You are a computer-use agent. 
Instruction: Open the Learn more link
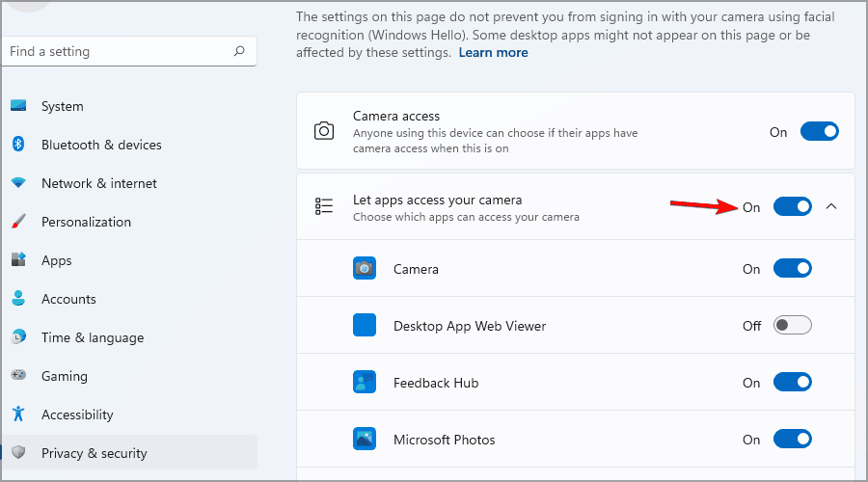[x=493, y=52]
